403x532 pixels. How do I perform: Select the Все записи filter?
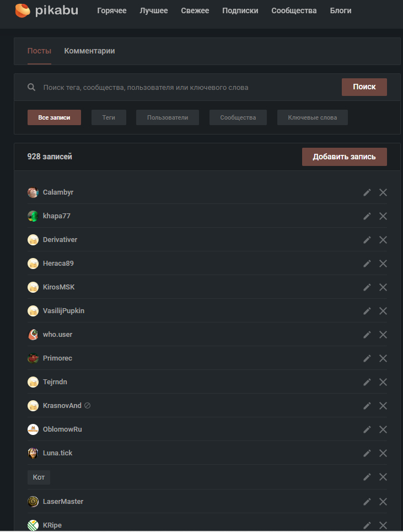(x=54, y=117)
